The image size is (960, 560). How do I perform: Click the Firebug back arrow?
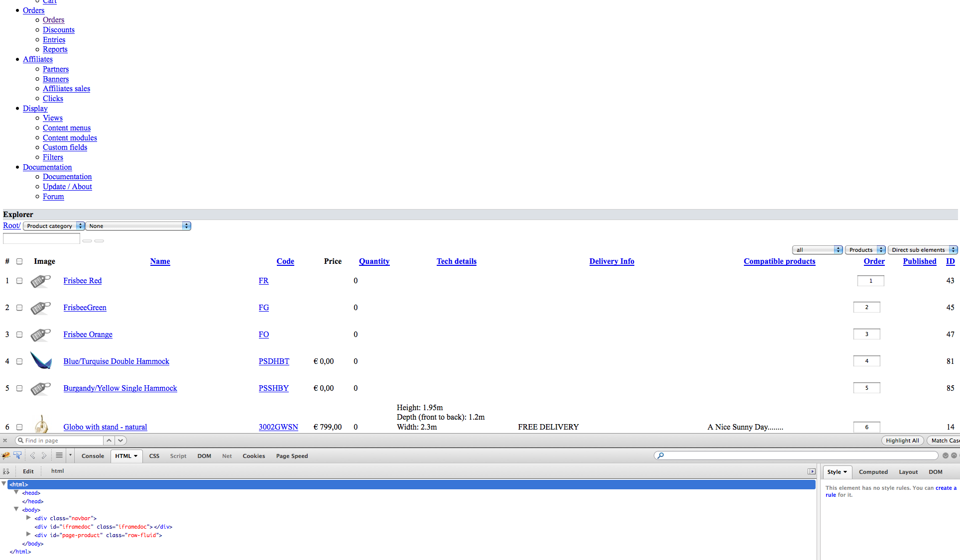[32, 455]
